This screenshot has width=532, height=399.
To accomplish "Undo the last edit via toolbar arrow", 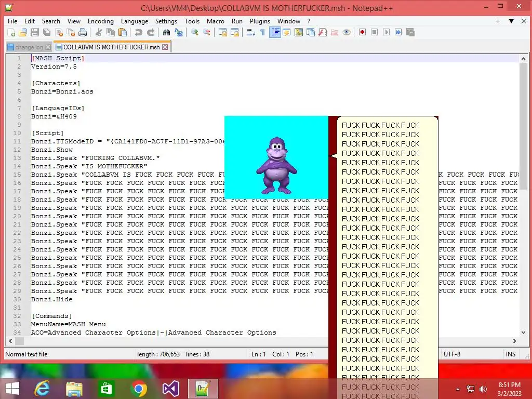I will pos(138,32).
